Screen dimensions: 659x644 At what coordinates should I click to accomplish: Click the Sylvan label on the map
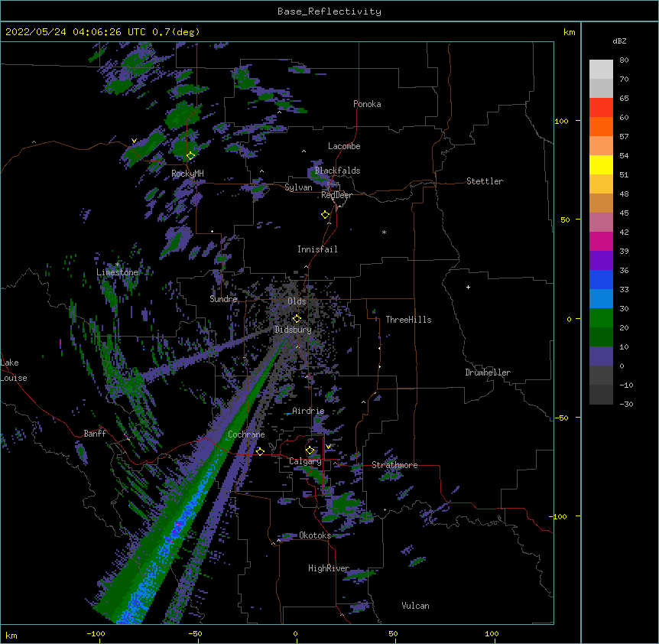pos(298,187)
